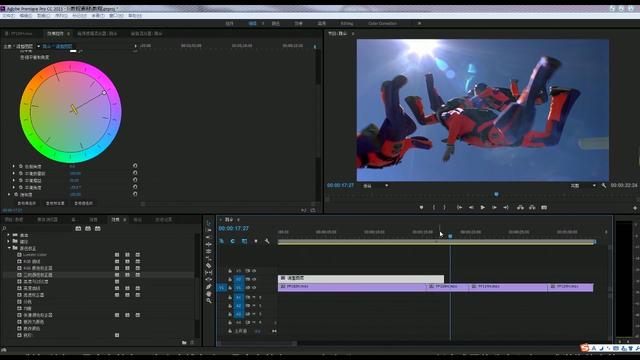Viewport: 640px width, 360px height.
Task: Toggle lock on video track V2
Action: coord(230,279)
